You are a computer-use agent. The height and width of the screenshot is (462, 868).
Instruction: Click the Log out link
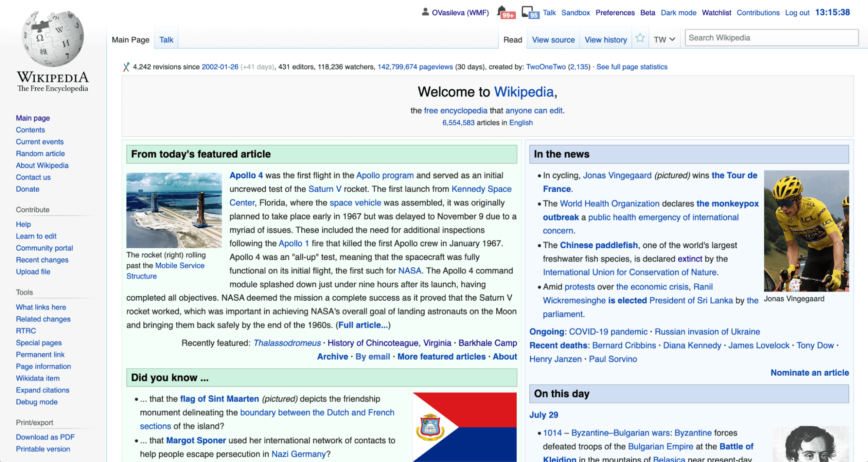tap(797, 13)
